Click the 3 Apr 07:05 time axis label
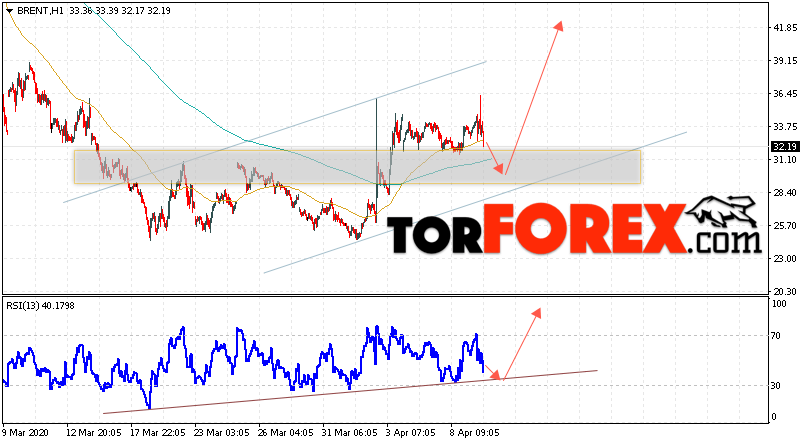Screen dimensions: 808x444 (x=411, y=433)
